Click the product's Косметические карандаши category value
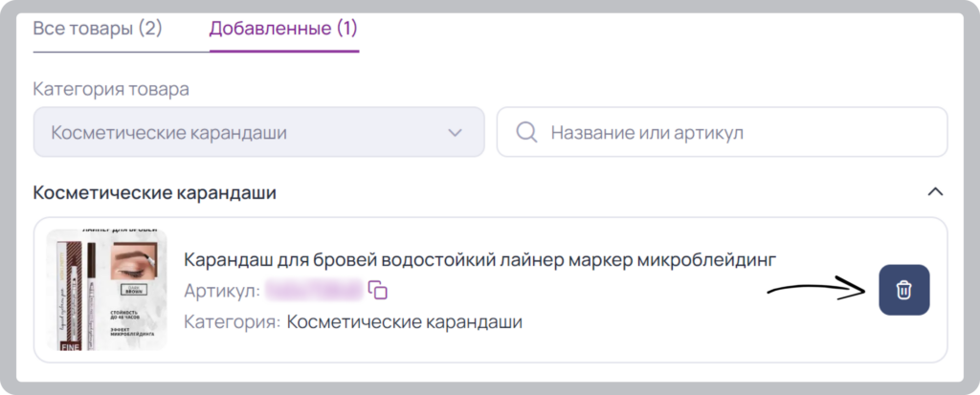 (x=405, y=322)
